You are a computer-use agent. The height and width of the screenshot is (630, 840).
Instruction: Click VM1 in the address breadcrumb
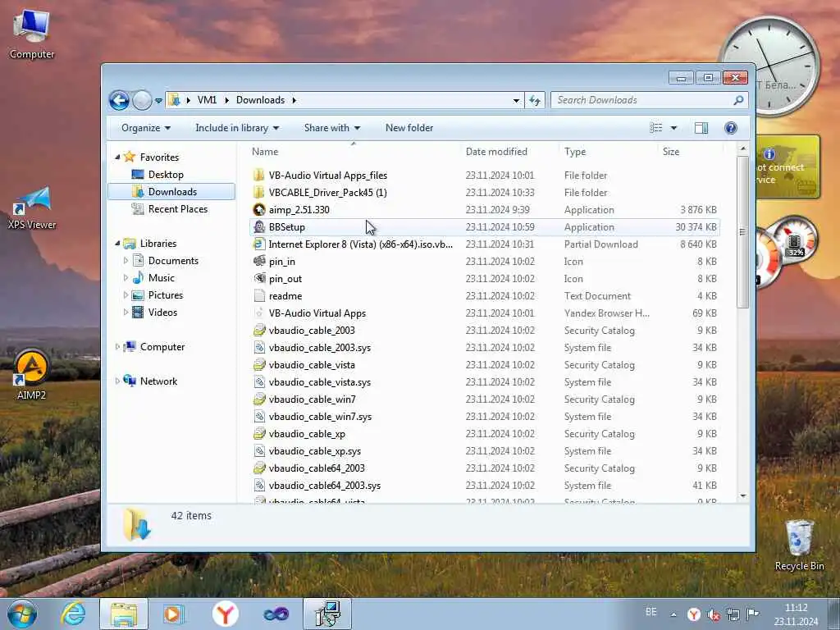(207, 100)
